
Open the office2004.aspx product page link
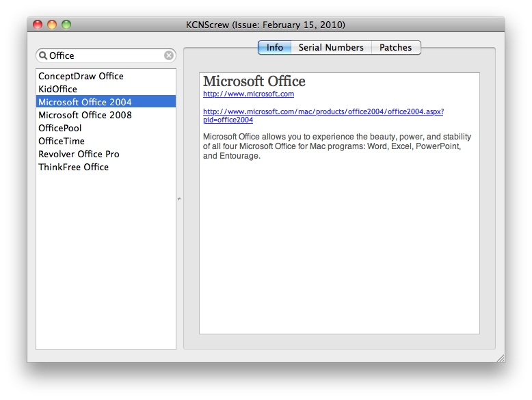click(323, 116)
